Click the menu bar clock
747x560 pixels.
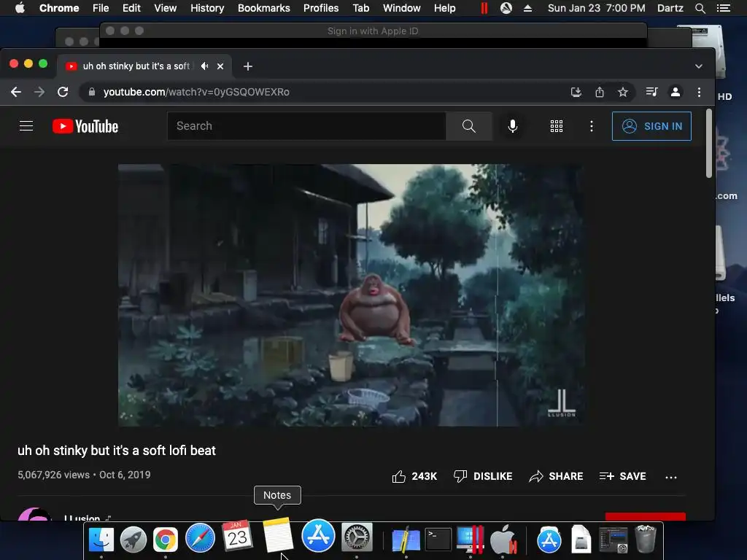click(597, 8)
